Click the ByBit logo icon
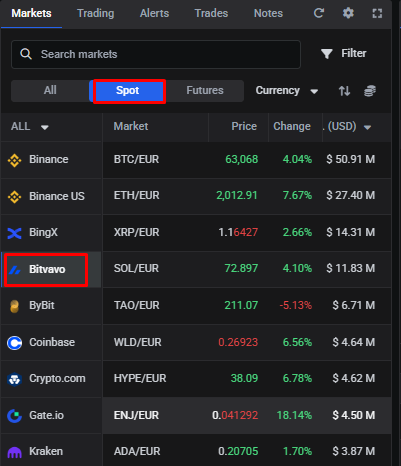The width and height of the screenshot is (401, 466). [14, 306]
